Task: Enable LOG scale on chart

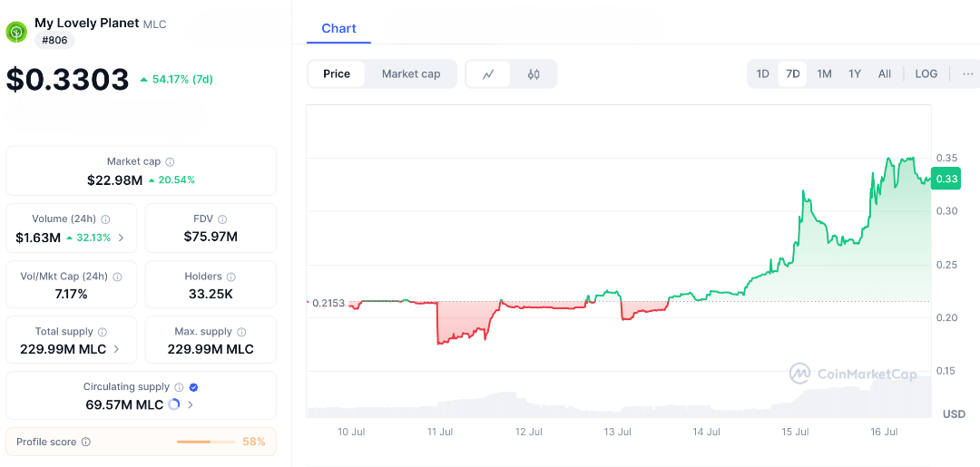Action: [x=926, y=74]
